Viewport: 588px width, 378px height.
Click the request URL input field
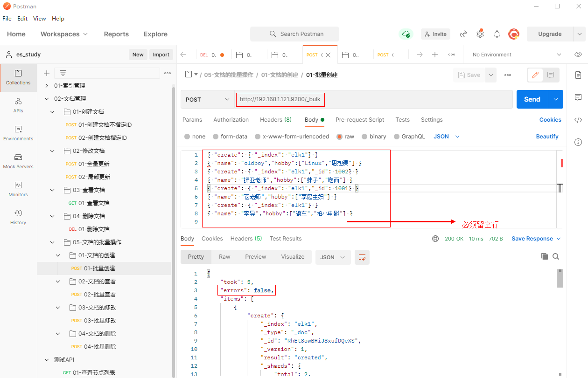[x=373, y=99]
